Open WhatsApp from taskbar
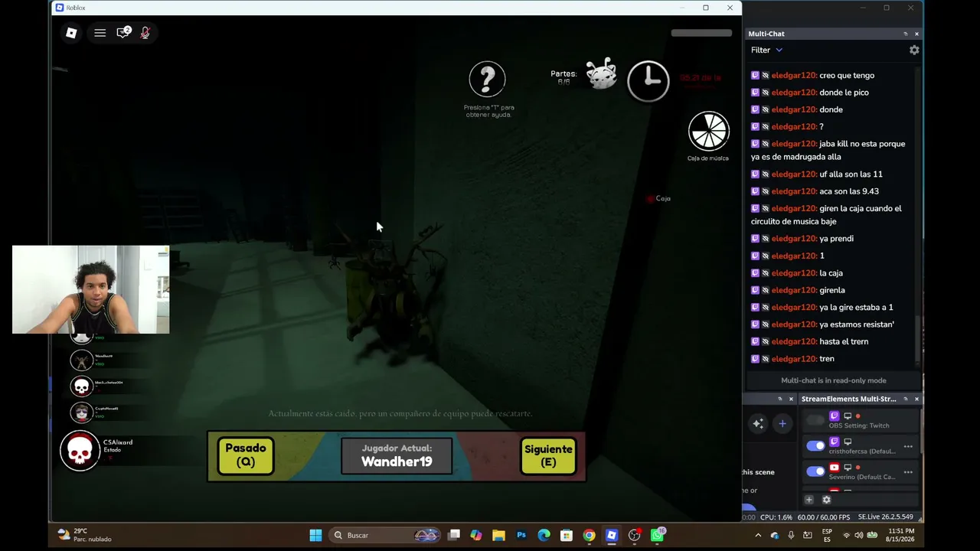Screen dimensions: 980x551 coord(657,535)
